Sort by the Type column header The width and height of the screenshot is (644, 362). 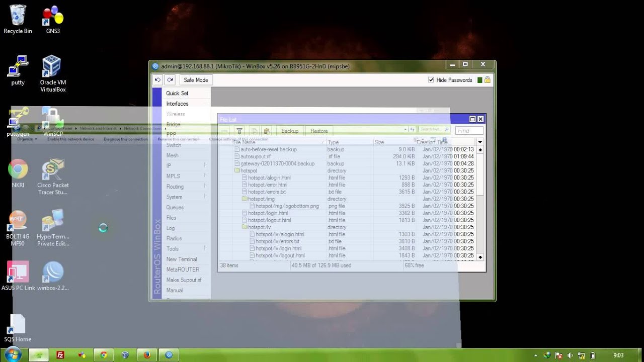349,142
